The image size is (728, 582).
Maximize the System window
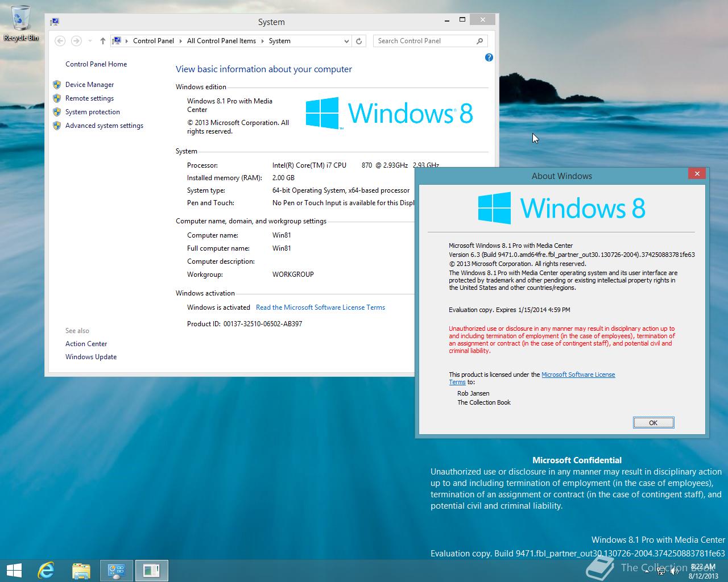coord(462,19)
